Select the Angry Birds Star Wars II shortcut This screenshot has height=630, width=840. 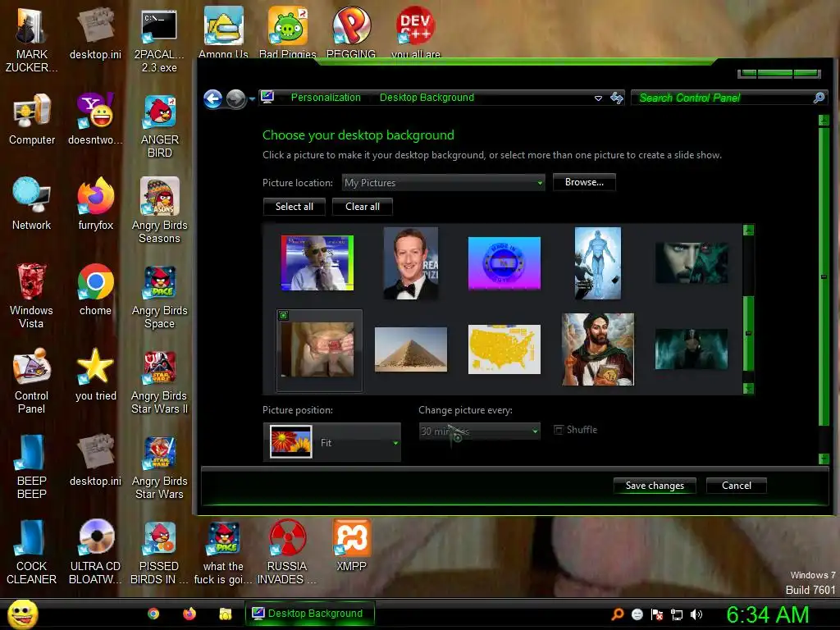(160, 381)
